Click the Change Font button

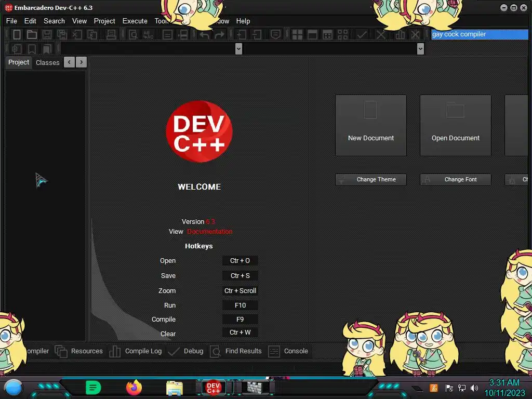[456, 179]
